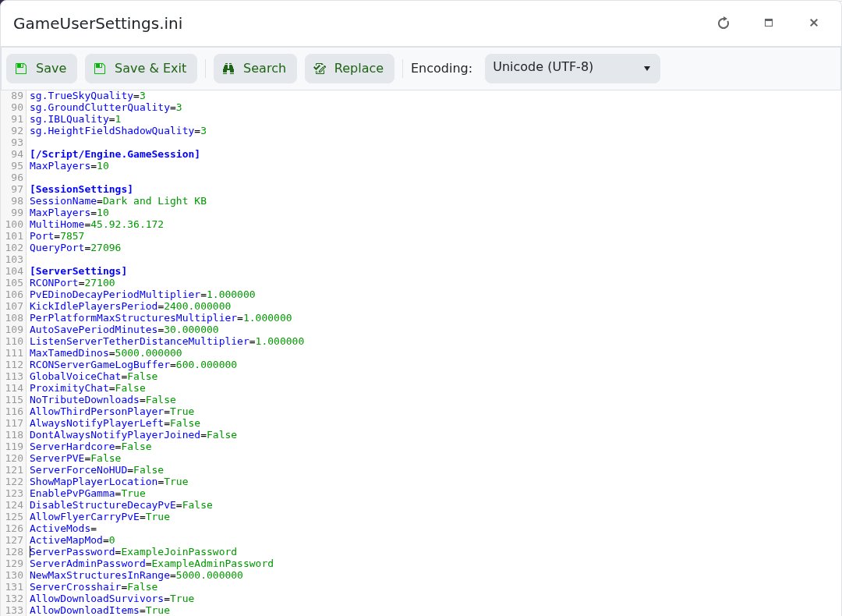
Task: Click the PerPlatformMaxStructuresMultiplier line
Action: pyautogui.click(x=161, y=318)
